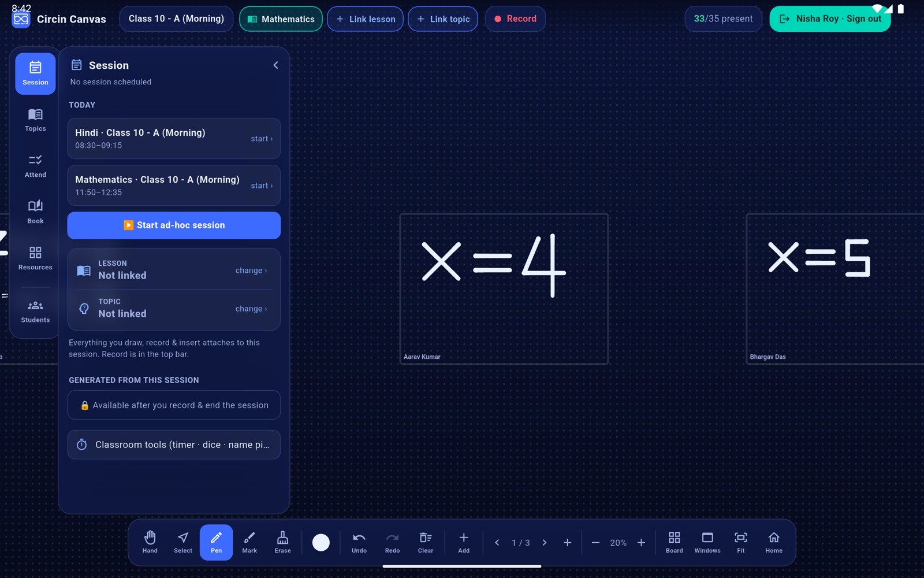The width and height of the screenshot is (924, 578).
Task: Sign out as Nisha Roy
Action: (x=830, y=19)
